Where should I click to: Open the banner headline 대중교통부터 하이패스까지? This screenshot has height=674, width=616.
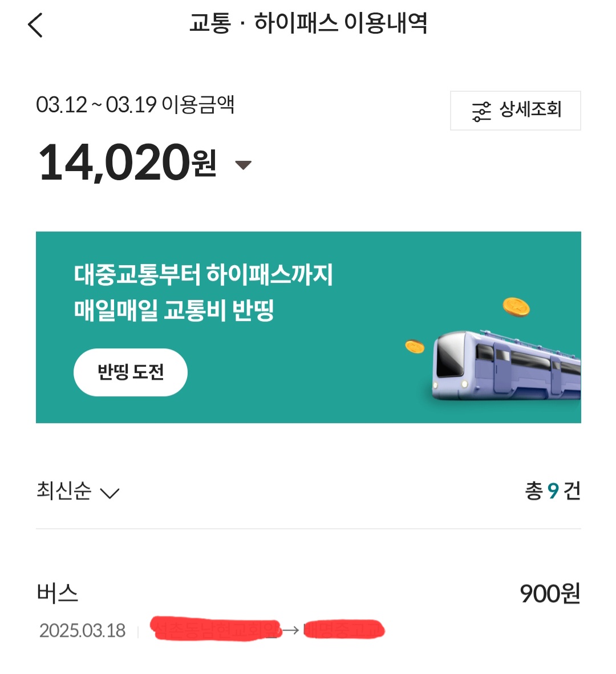[x=203, y=275]
